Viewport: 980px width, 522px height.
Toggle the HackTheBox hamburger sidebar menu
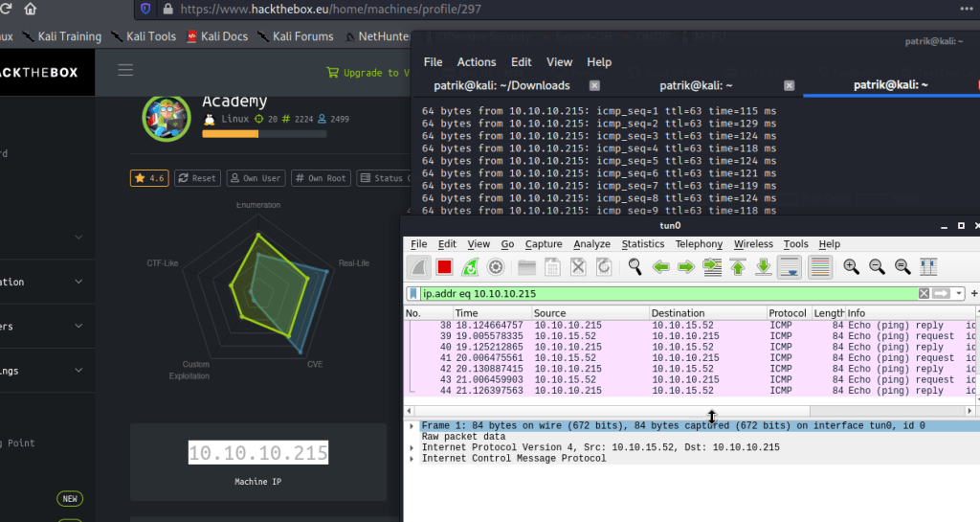(x=125, y=70)
